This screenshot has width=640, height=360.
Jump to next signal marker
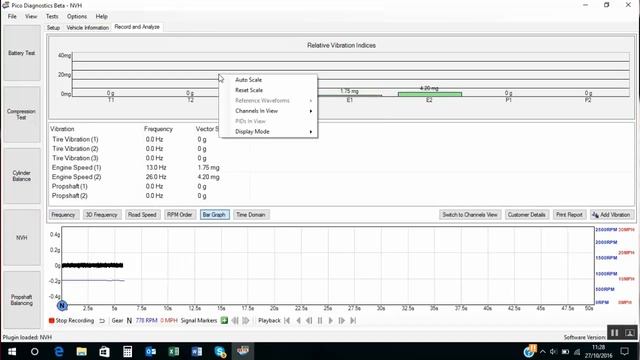click(x=246, y=320)
